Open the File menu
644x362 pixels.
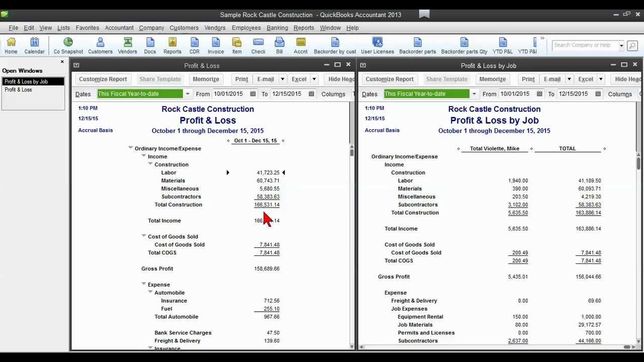click(14, 28)
